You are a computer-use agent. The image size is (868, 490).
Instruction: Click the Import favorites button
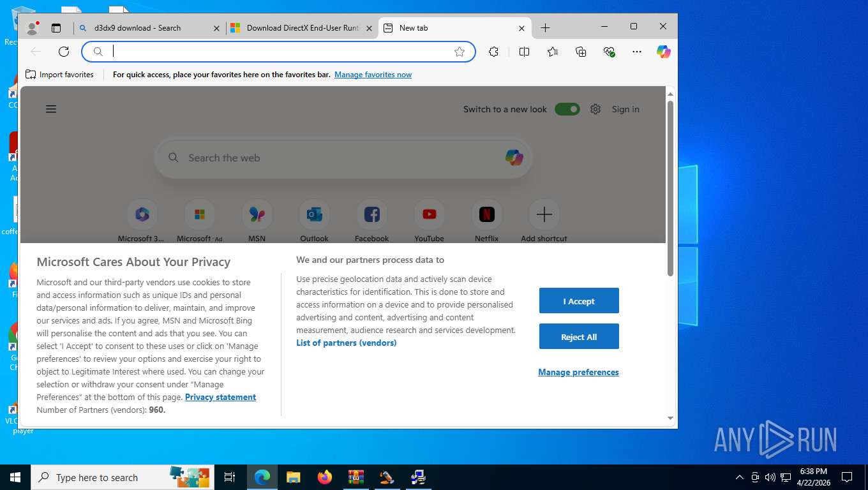click(x=59, y=75)
